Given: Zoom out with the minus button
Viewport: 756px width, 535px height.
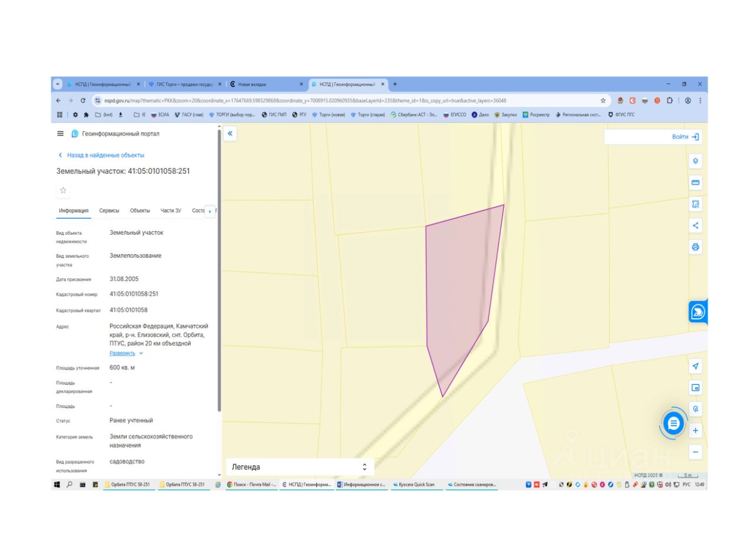Looking at the screenshot, I should (x=695, y=452).
